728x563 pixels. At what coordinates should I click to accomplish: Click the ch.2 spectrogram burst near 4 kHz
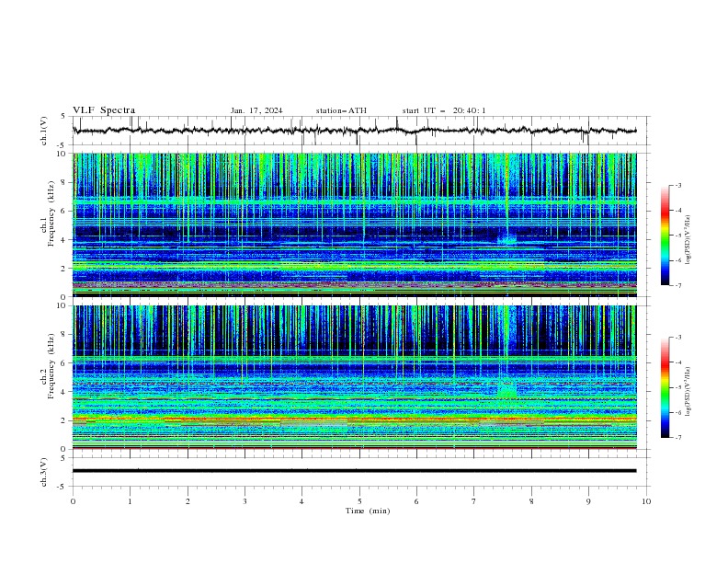(x=506, y=389)
